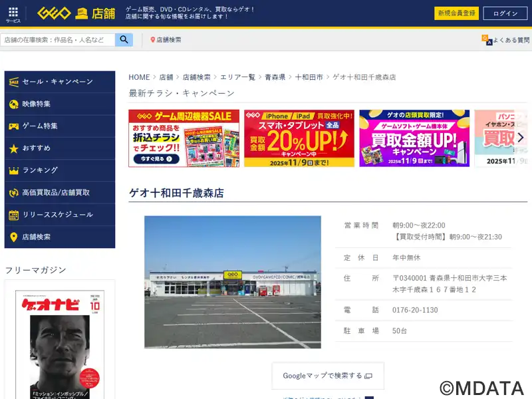Advance the campaign carousel with right arrow
Screen dimensions: 532x399
point(520,138)
